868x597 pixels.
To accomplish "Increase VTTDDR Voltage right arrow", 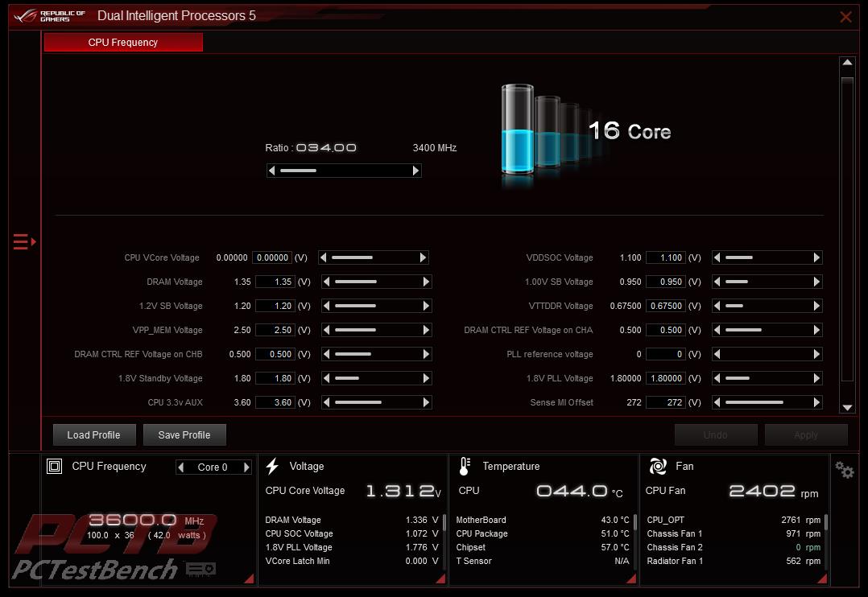I will click(x=816, y=306).
